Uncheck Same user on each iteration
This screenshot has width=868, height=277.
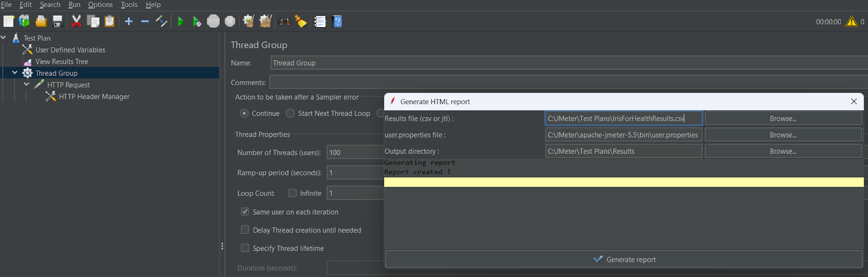245,212
